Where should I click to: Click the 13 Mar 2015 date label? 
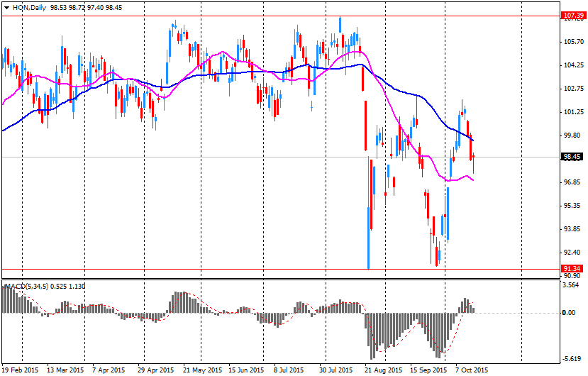tap(65, 370)
